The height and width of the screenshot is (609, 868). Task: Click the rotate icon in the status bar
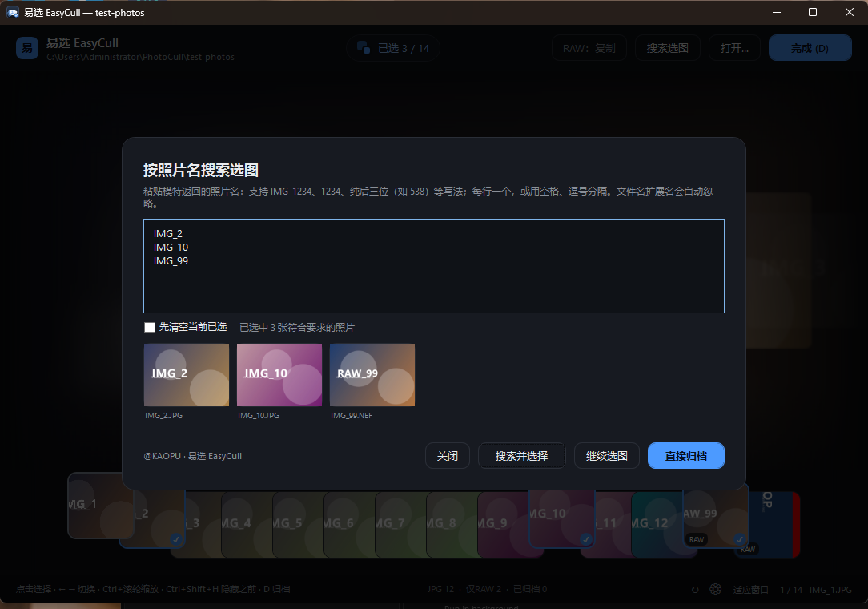pos(695,590)
